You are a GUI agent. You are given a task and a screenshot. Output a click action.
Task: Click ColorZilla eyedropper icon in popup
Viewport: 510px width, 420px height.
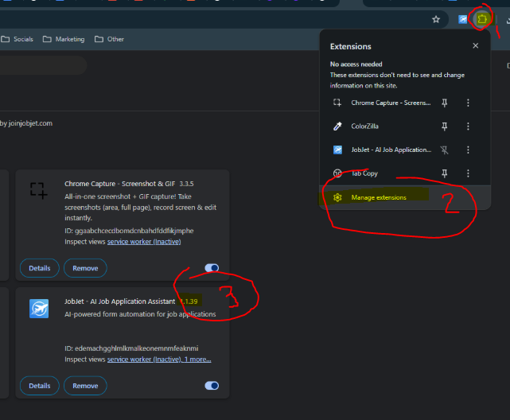(337, 126)
